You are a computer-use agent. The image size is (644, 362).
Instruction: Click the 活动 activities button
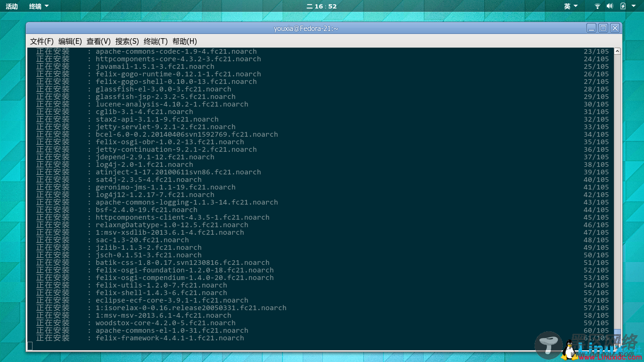click(x=12, y=6)
